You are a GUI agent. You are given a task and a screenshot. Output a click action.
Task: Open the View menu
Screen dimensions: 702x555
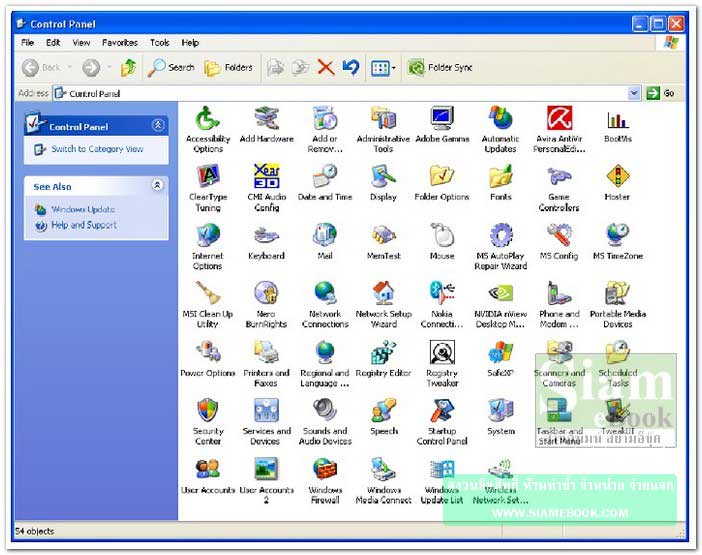pos(81,43)
